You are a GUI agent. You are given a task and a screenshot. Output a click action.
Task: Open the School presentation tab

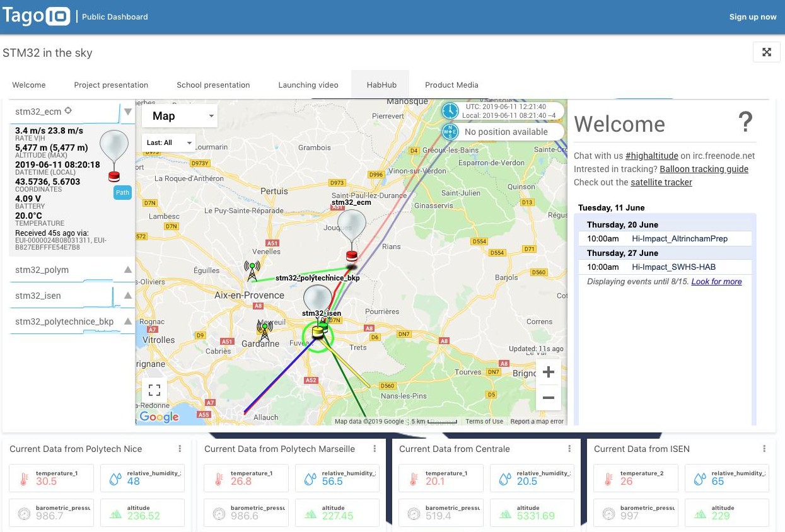pyautogui.click(x=213, y=85)
